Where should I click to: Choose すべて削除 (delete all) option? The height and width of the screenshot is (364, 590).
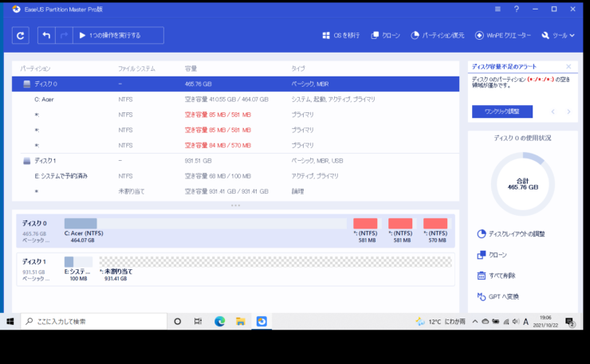coord(496,276)
